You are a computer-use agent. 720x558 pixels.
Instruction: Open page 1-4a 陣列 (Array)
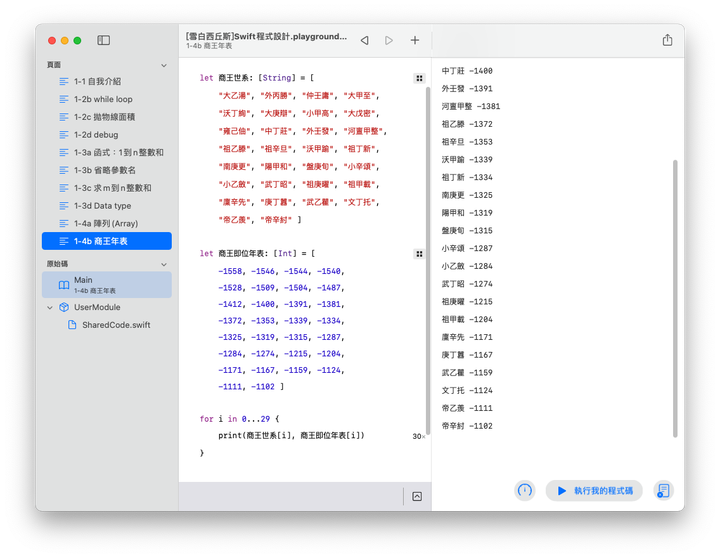[x=107, y=224]
